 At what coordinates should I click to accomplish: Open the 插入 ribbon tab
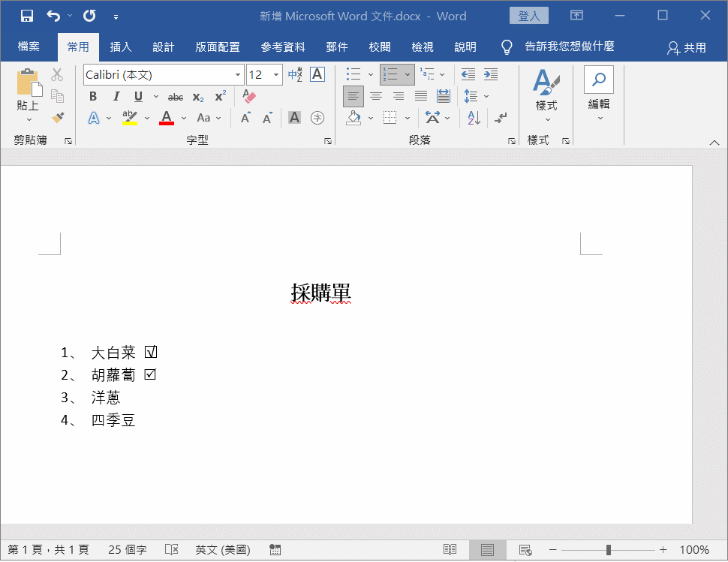[121, 47]
